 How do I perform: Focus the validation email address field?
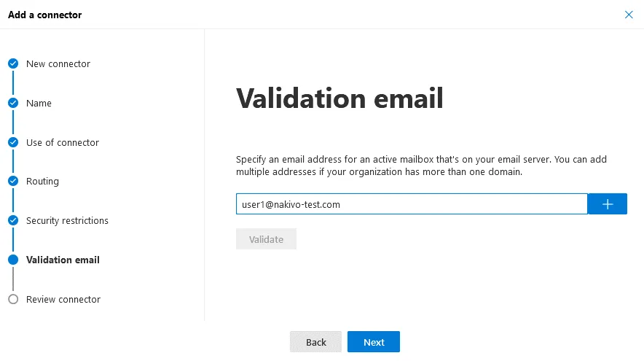pos(412,204)
